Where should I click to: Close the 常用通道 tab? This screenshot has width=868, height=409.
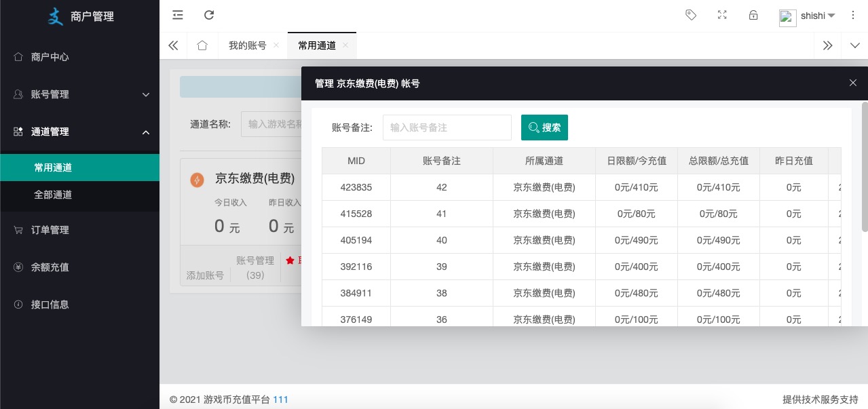point(345,45)
